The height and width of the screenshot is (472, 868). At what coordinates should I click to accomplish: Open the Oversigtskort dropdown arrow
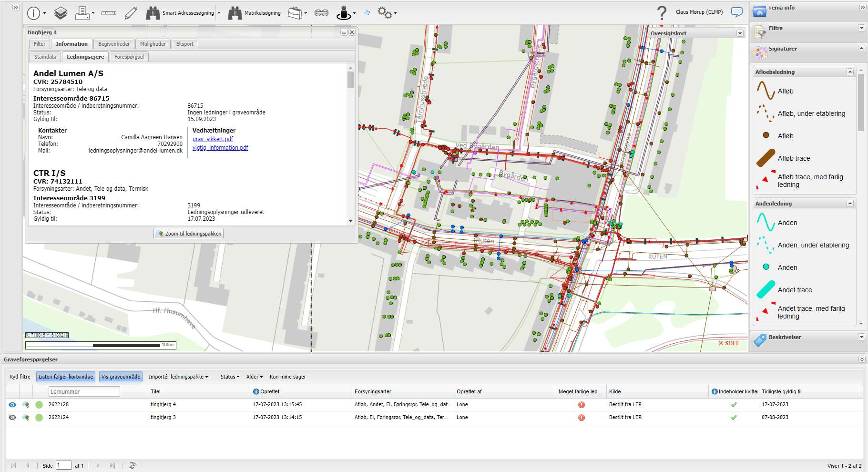(x=740, y=33)
